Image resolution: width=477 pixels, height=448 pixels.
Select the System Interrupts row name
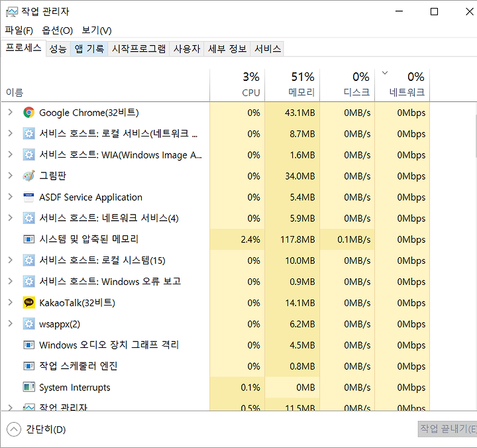74,388
